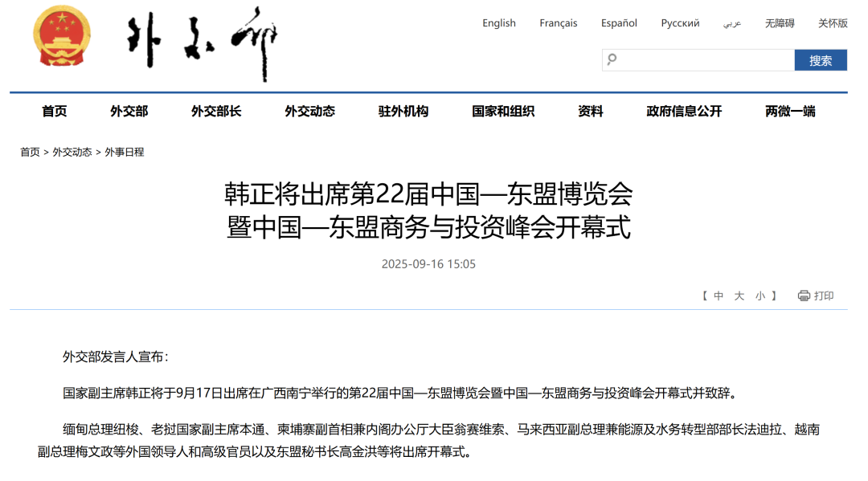Open 驻外机构 navigation menu item
This screenshot has width=868, height=481.
pos(403,111)
